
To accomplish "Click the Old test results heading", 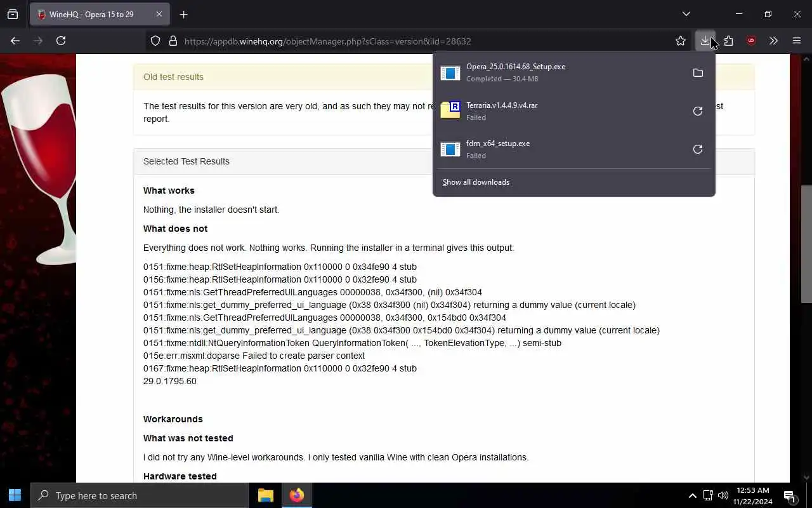I will click(x=173, y=77).
